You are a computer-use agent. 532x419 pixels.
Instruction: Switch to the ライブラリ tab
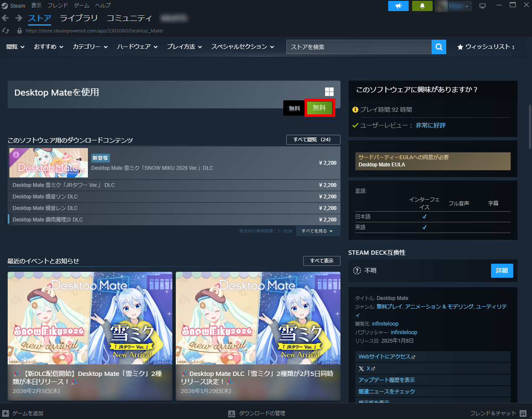click(x=78, y=18)
